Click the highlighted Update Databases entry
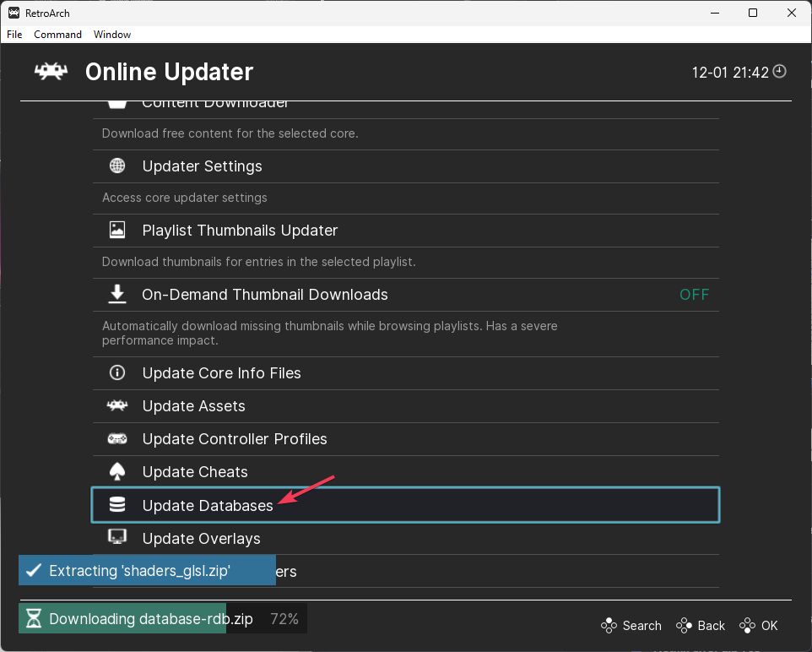The width and height of the screenshot is (812, 652). [x=406, y=505]
